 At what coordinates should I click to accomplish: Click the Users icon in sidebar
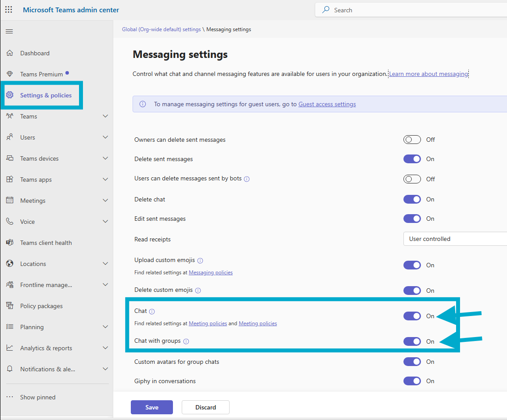[10, 137]
